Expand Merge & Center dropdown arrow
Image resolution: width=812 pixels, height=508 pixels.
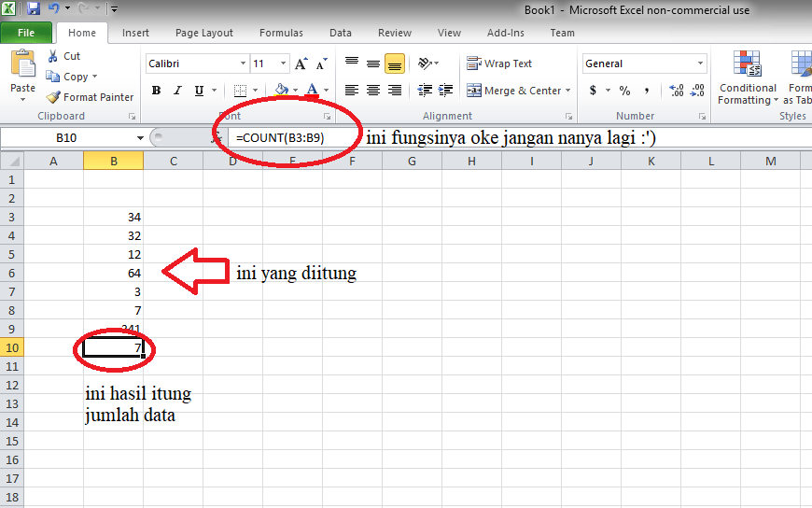click(x=568, y=91)
